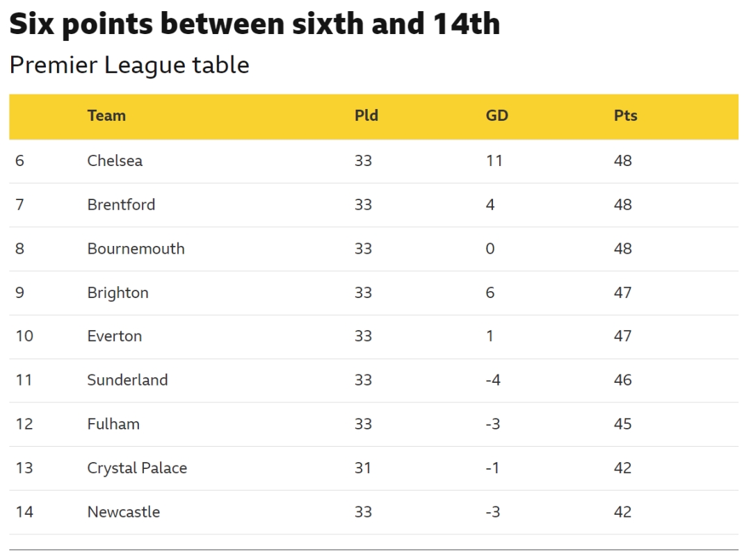Image resolution: width=751 pixels, height=560 pixels.
Task: Select the GD column header
Action: 496,116
